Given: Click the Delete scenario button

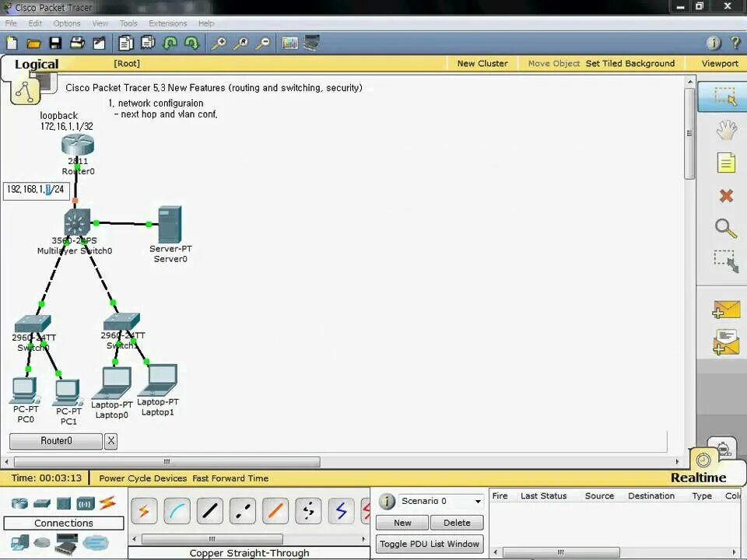Looking at the screenshot, I should click(x=457, y=523).
